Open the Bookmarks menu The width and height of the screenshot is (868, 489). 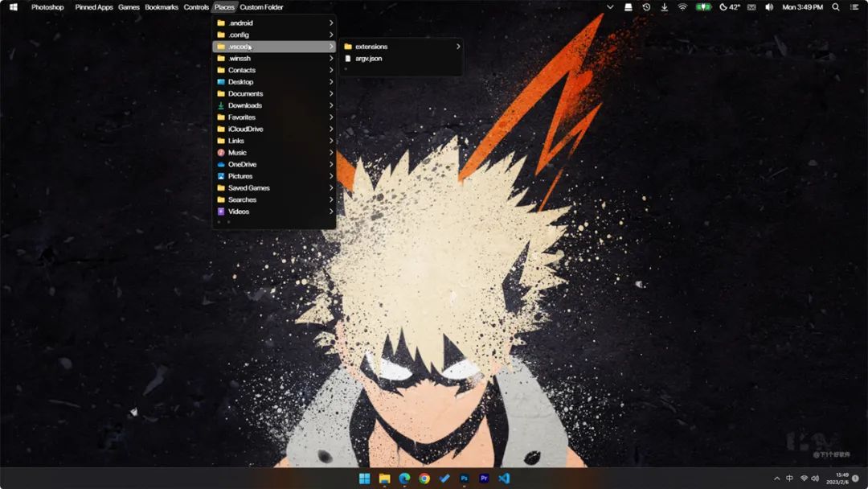(161, 7)
